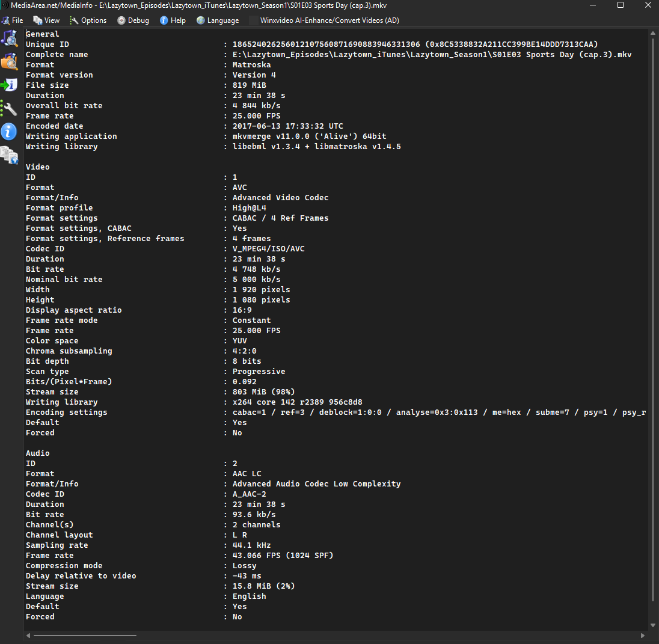Screen dimensions: 659x644
Task: Click the '819 MiB' file size value
Action: pos(249,85)
